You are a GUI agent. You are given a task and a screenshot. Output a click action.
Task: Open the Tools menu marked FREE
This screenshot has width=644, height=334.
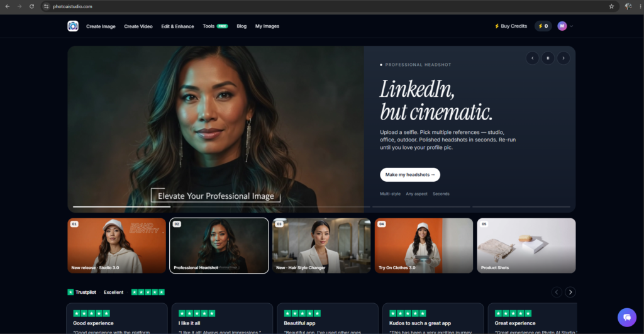pos(215,26)
